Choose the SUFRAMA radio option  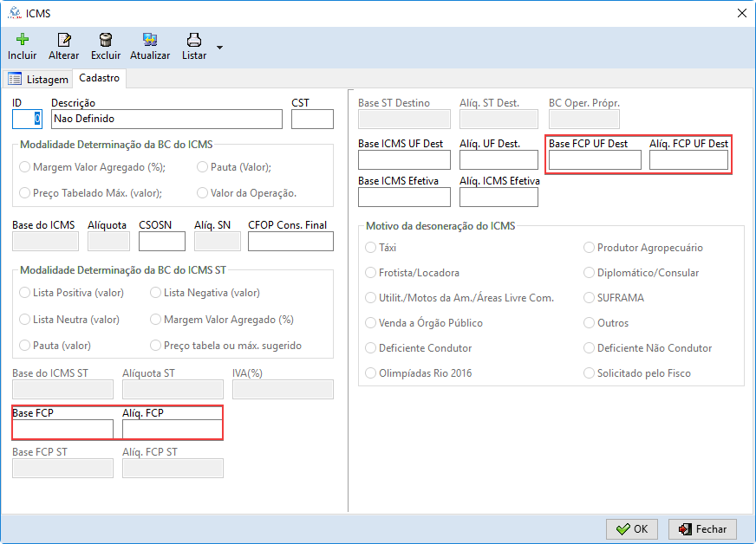(x=590, y=298)
